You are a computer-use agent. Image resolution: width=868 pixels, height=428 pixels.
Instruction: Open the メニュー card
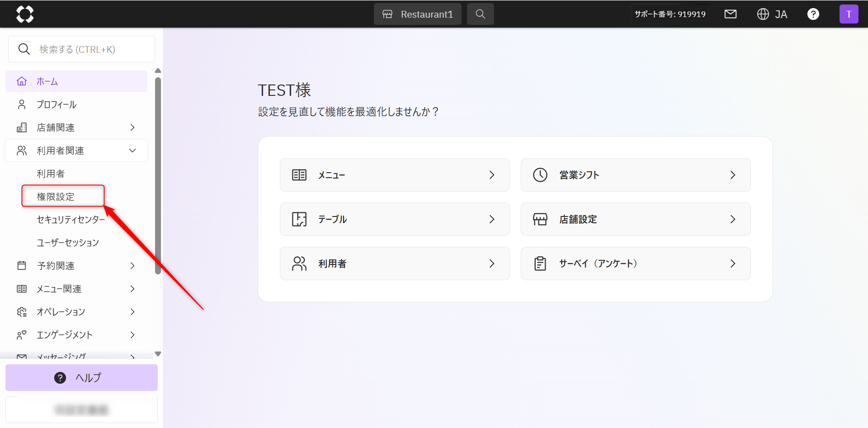395,175
